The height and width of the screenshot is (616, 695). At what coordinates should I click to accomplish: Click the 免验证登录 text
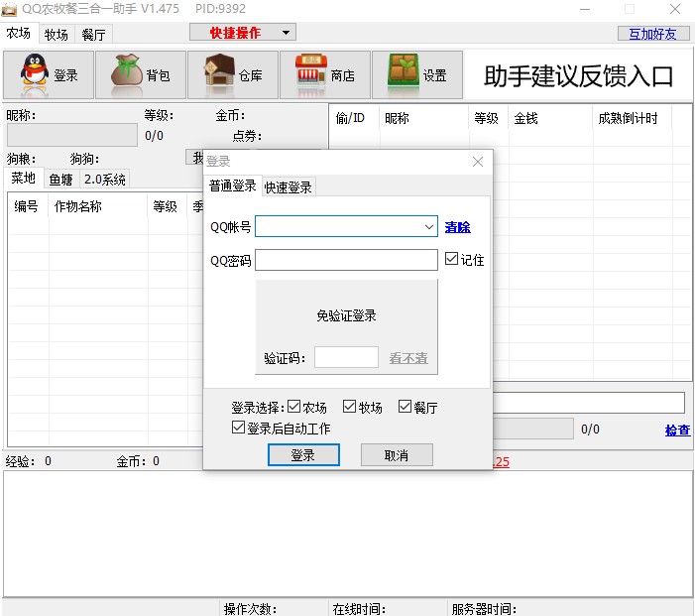point(346,315)
